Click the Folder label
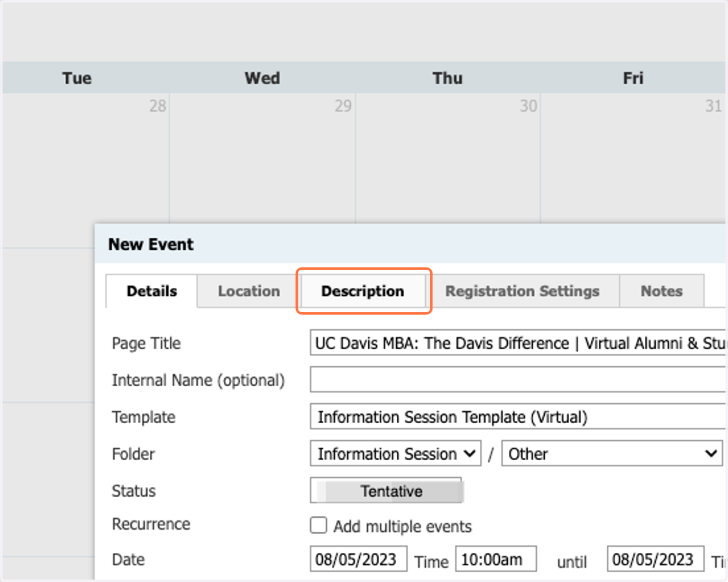728x582 pixels. 133,454
